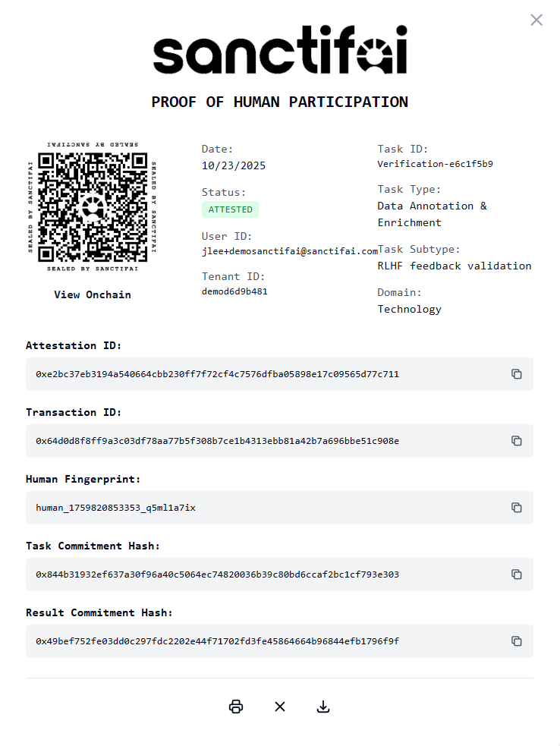
Task: Open the View Onchain link
Action: pyautogui.click(x=93, y=294)
